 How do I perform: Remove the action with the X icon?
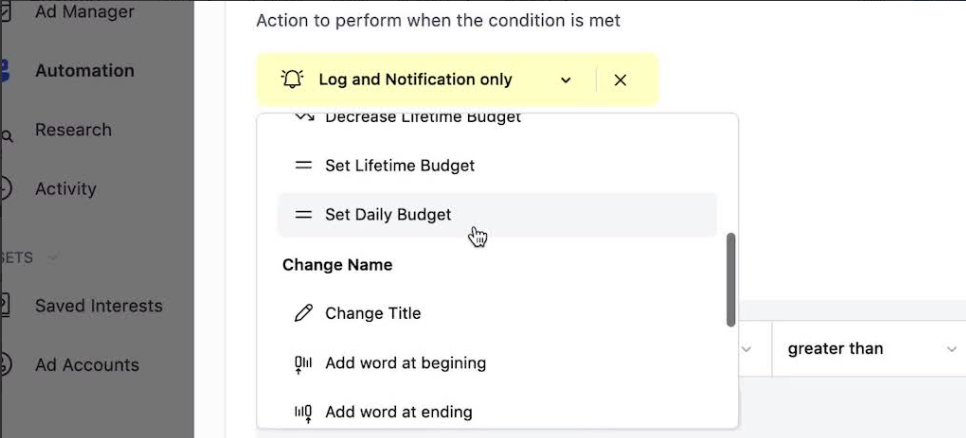pyautogui.click(x=620, y=80)
